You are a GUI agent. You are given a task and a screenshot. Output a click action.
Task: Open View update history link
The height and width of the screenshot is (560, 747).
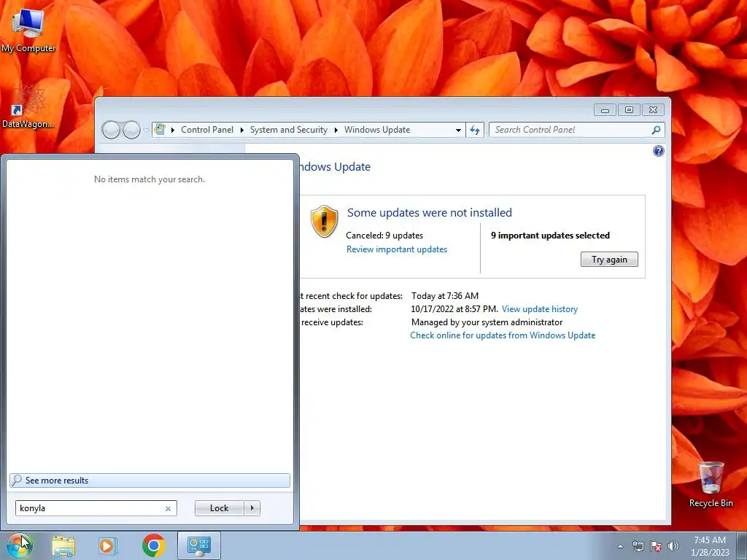(539, 309)
